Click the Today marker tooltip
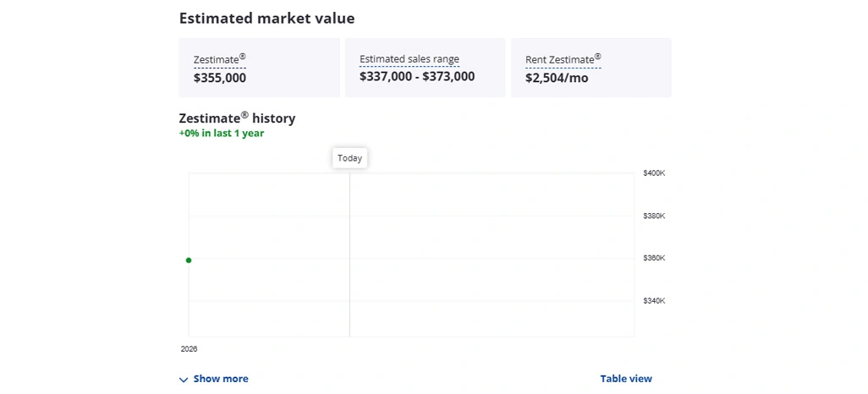 [x=350, y=158]
